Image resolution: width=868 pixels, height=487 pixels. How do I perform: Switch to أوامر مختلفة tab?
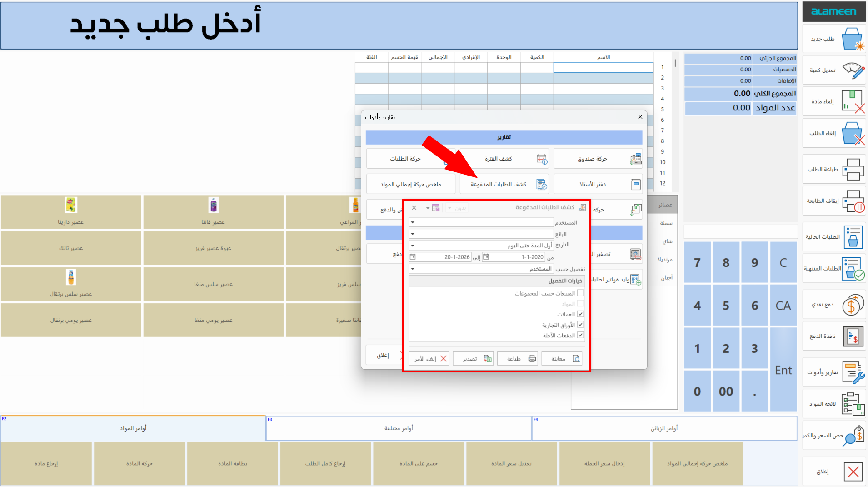pos(399,428)
